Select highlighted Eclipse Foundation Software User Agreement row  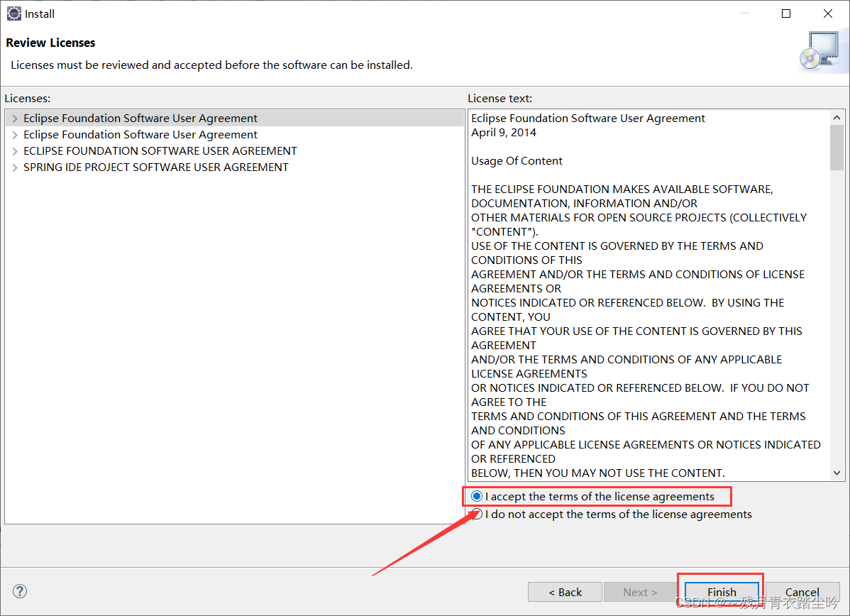(x=235, y=119)
